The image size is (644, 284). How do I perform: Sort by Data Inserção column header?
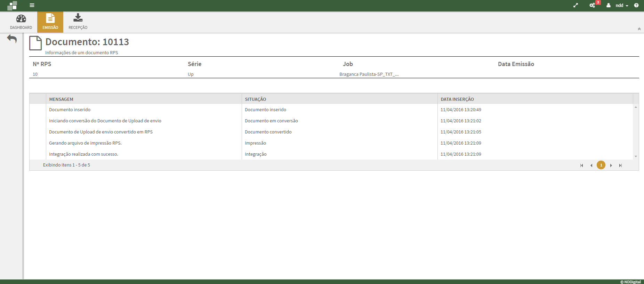457,99
